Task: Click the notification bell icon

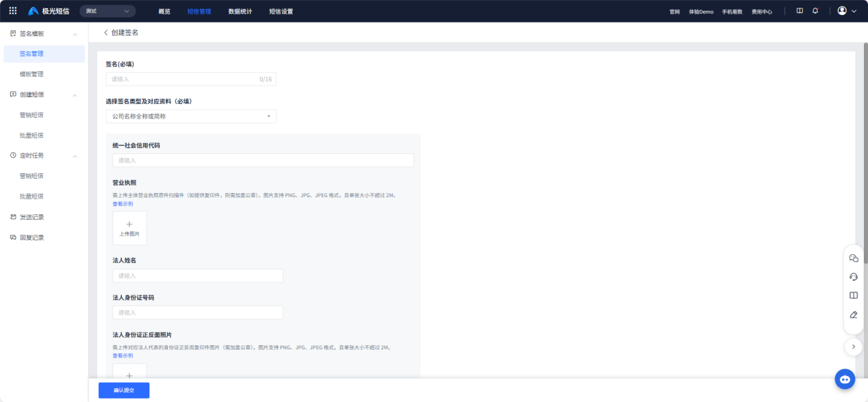Action: tap(815, 11)
